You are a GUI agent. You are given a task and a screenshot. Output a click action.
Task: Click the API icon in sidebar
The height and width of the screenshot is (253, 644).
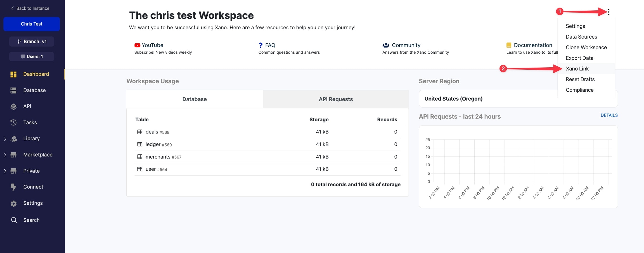13,107
